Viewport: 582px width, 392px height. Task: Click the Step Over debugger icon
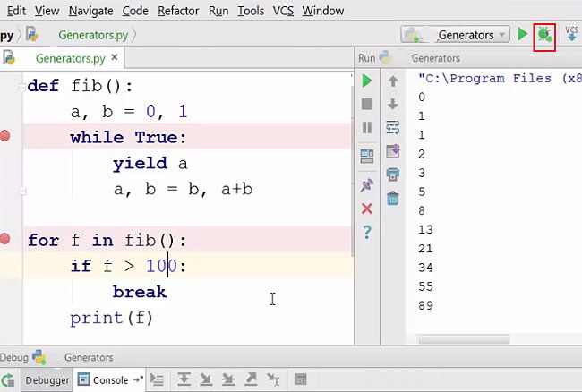pyautogui.click(x=184, y=379)
